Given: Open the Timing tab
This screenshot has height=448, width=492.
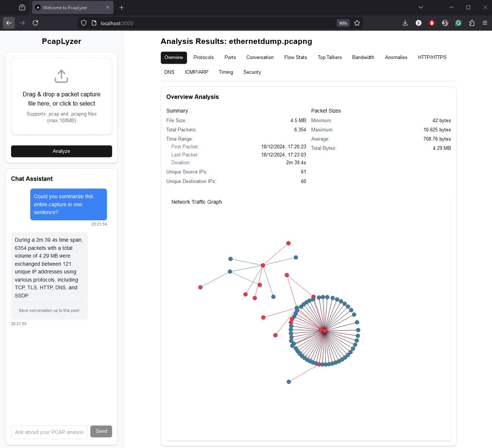Looking at the screenshot, I should pyautogui.click(x=226, y=72).
